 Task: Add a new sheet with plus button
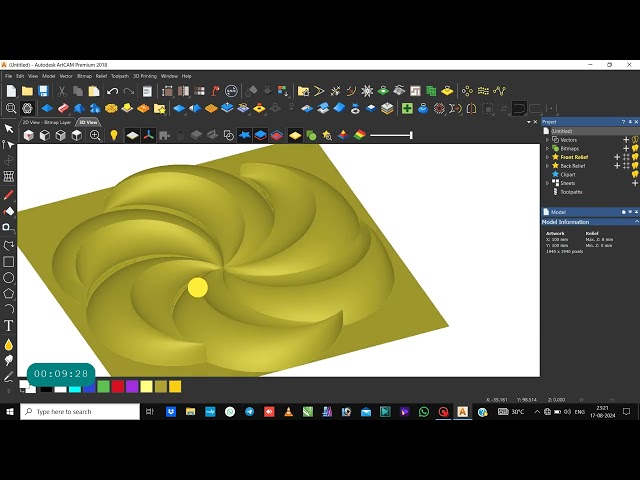coord(635,183)
